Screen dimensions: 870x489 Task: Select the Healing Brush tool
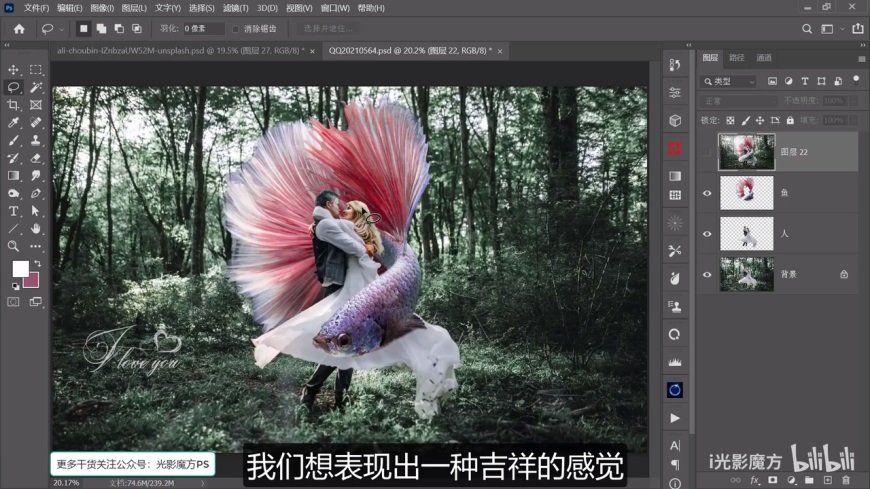pos(36,123)
